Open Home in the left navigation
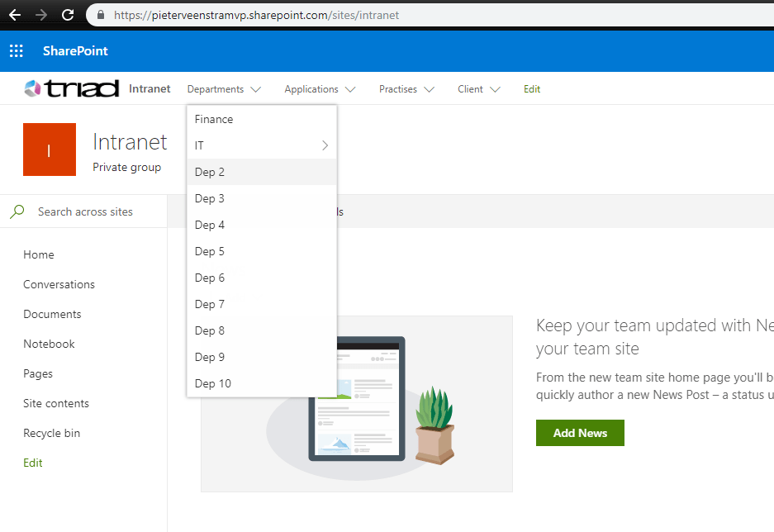Viewport: 774px width, 532px height. point(39,254)
